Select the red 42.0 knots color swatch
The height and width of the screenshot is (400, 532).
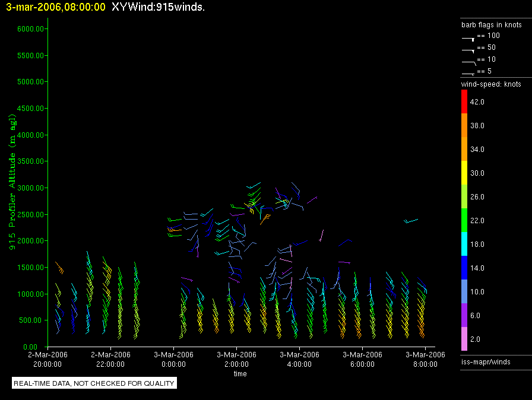(464, 101)
